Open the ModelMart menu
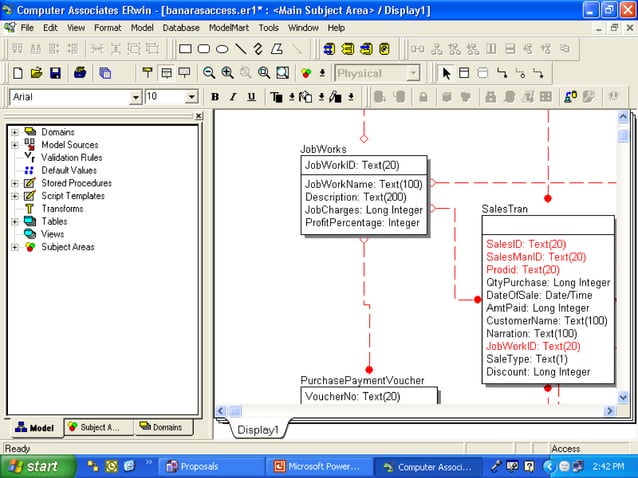This screenshot has height=478, width=638. (229, 28)
